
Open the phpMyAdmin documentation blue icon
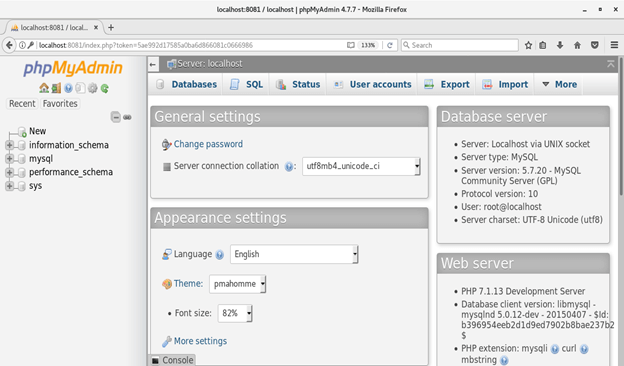(x=68, y=88)
